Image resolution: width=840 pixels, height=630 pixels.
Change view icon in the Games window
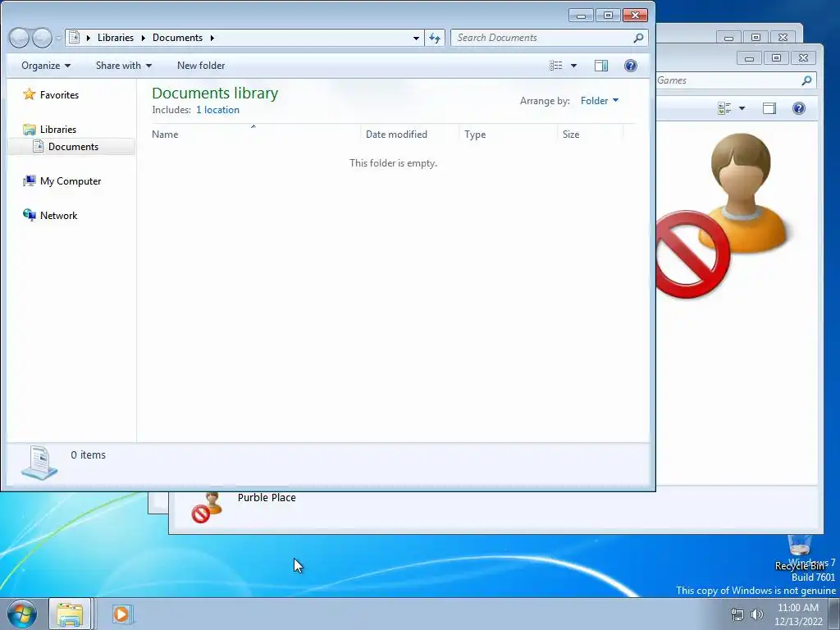click(x=724, y=108)
